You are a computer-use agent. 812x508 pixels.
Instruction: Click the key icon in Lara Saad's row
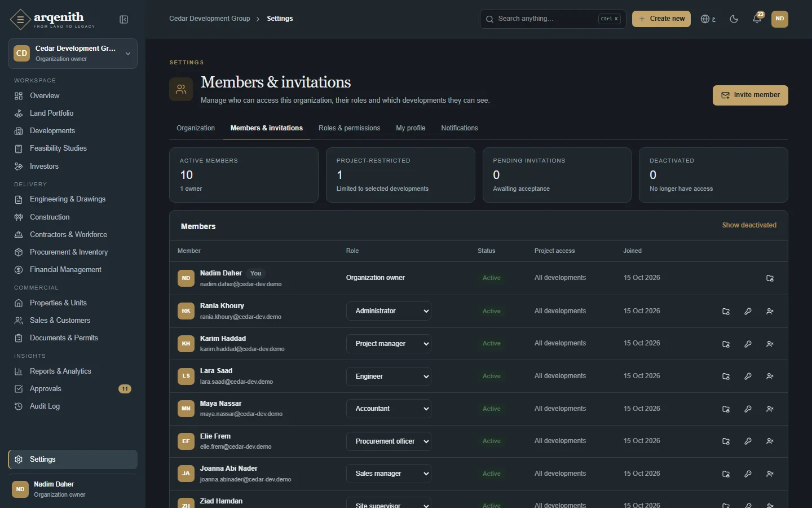click(x=748, y=376)
